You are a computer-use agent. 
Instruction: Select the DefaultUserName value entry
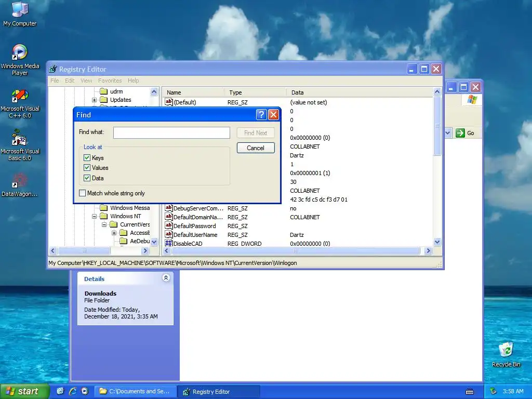(x=191, y=235)
